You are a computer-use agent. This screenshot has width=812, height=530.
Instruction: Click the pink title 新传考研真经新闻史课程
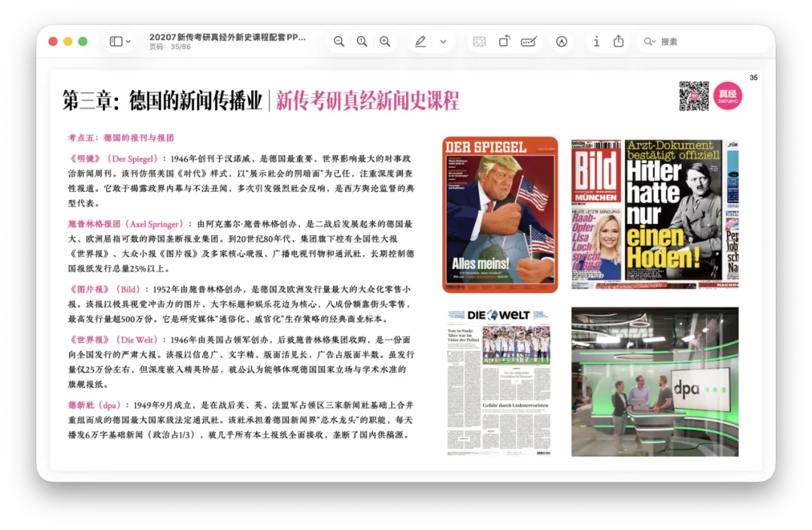click(368, 101)
